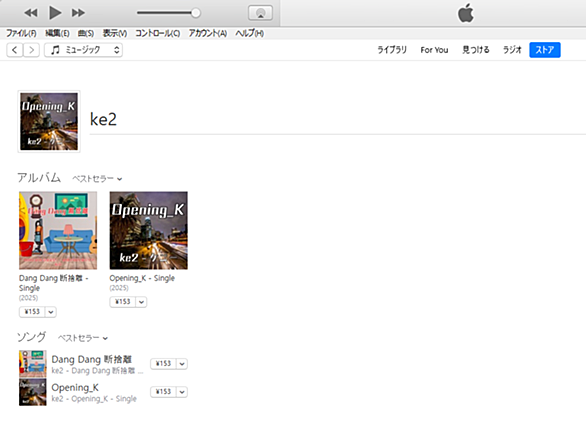Image resolution: width=586 pixels, height=439 pixels.
Task: Buy Dang Dang album with ¥153 button
Action: point(32,312)
